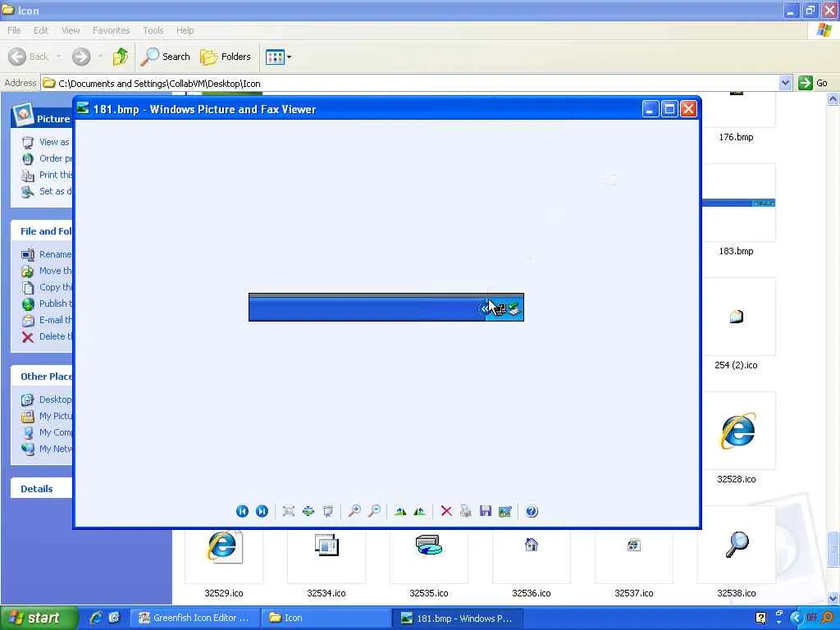This screenshot has width=840, height=630.
Task: Go to previous image in the viewer
Action: [x=242, y=511]
